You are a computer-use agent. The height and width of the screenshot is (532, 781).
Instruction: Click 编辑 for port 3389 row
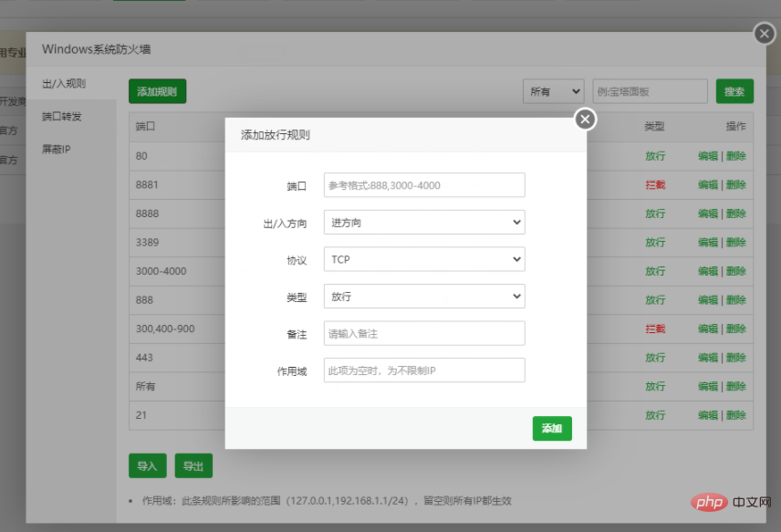pos(708,243)
